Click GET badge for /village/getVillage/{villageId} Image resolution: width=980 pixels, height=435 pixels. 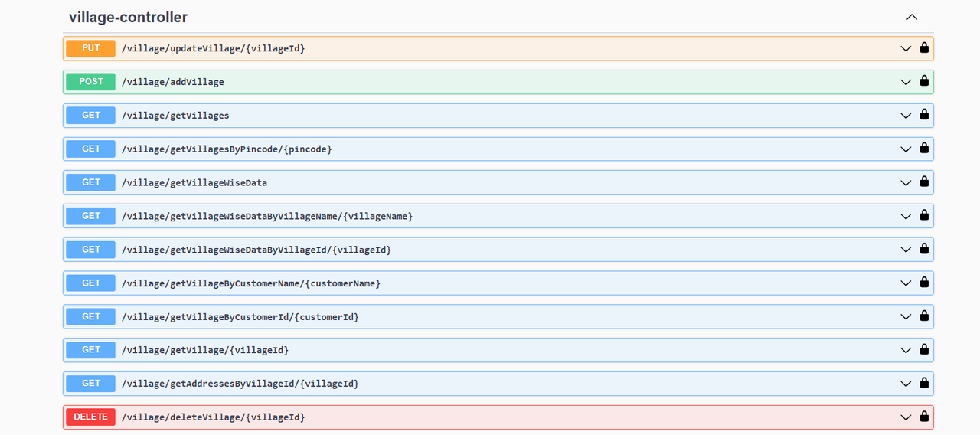coord(90,350)
